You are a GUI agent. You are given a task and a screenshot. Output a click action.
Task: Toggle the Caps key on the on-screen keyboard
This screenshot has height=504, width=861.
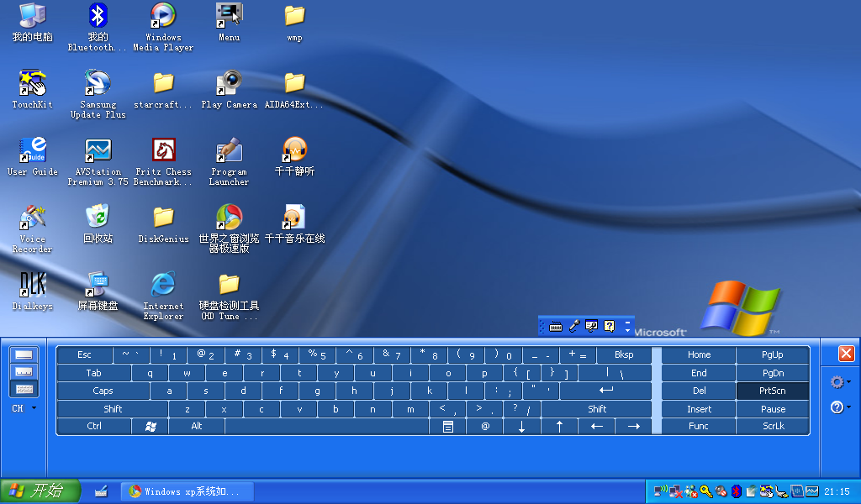click(103, 390)
